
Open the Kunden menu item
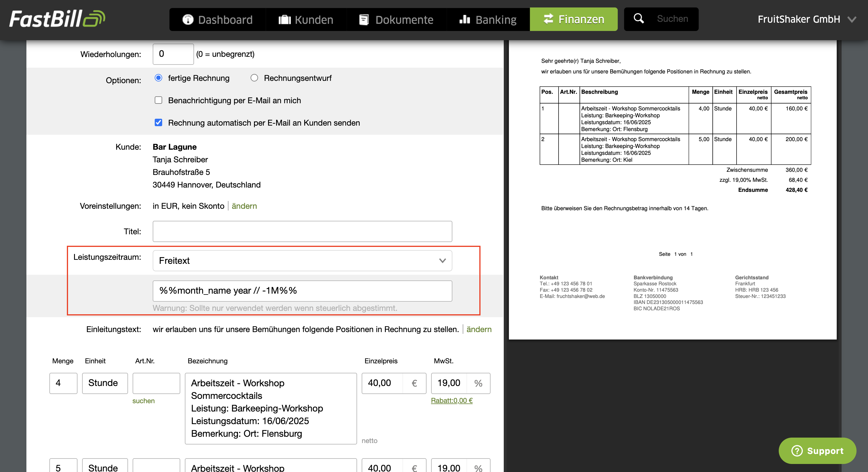[x=306, y=19]
